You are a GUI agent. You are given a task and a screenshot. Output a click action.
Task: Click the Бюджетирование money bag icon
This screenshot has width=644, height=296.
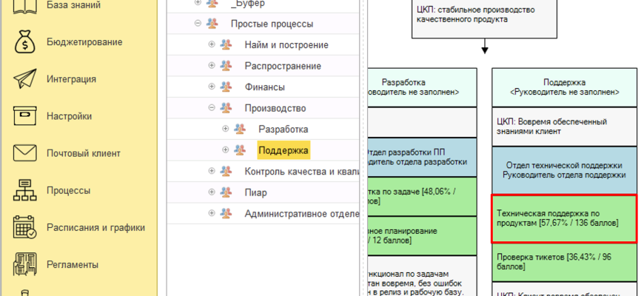click(25, 42)
